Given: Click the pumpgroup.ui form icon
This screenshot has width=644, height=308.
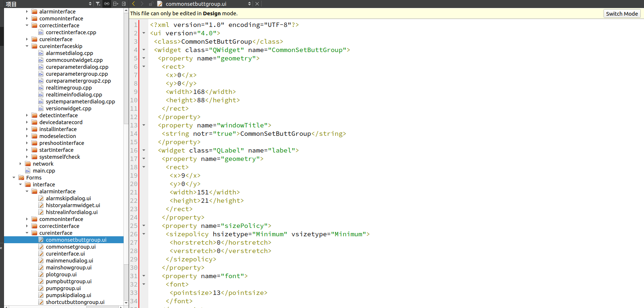Looking at the screenshot, I should [41, 288].
